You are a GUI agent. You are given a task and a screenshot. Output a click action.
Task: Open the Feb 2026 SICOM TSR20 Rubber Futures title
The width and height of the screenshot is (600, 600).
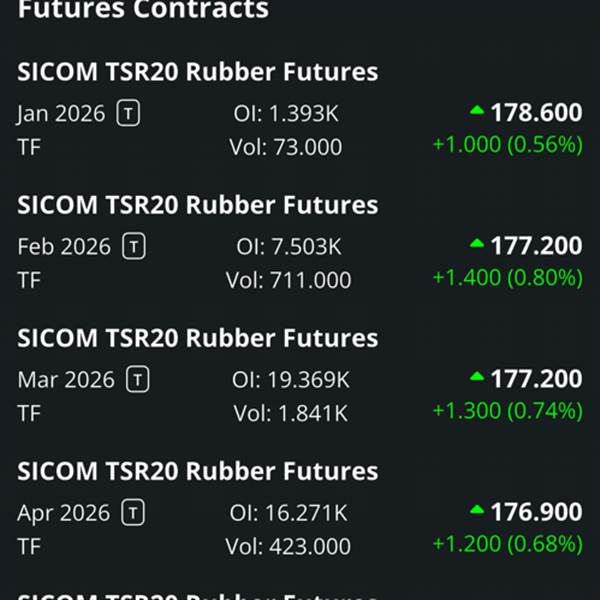tap(198, 205)
